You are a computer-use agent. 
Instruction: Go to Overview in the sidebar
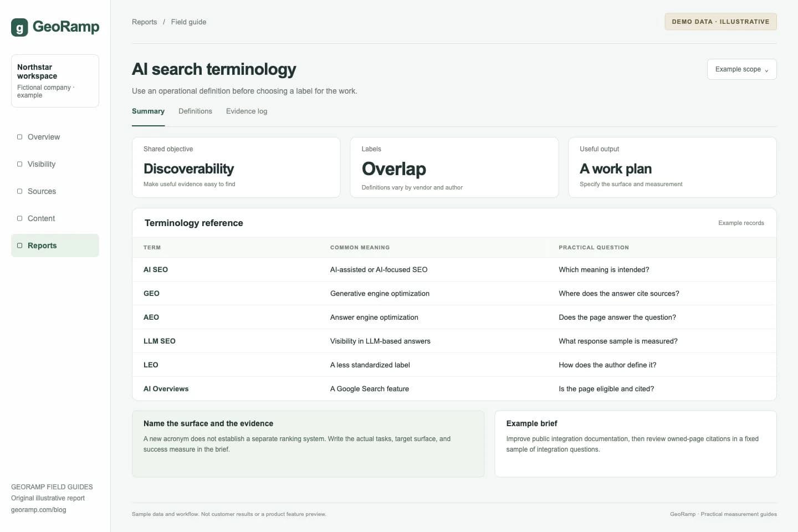(x=55, y=137)
